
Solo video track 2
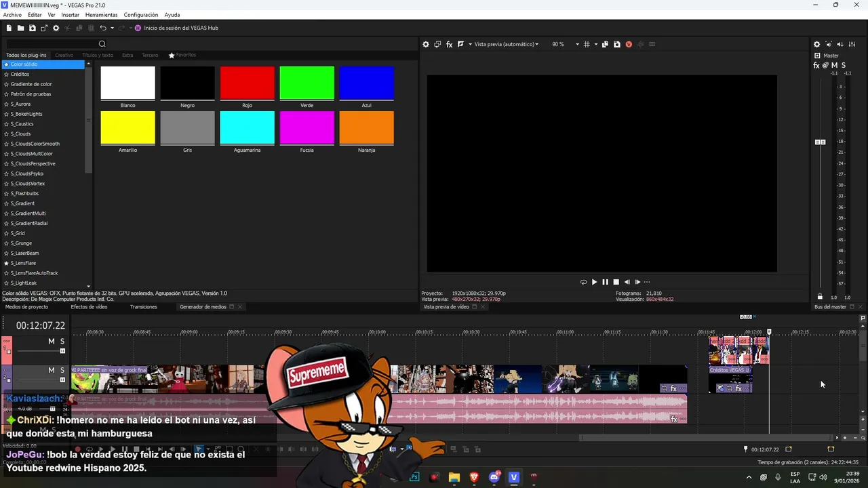point(62,370)
